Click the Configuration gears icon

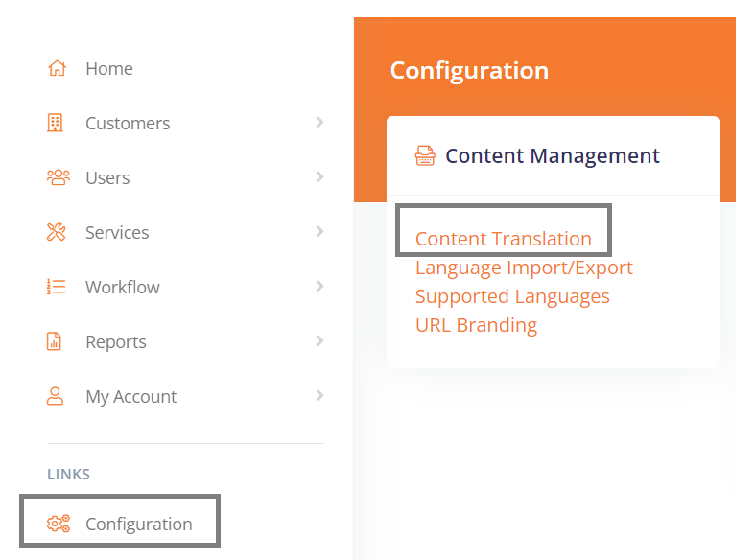pyautogui.click(x=59, y=524)
